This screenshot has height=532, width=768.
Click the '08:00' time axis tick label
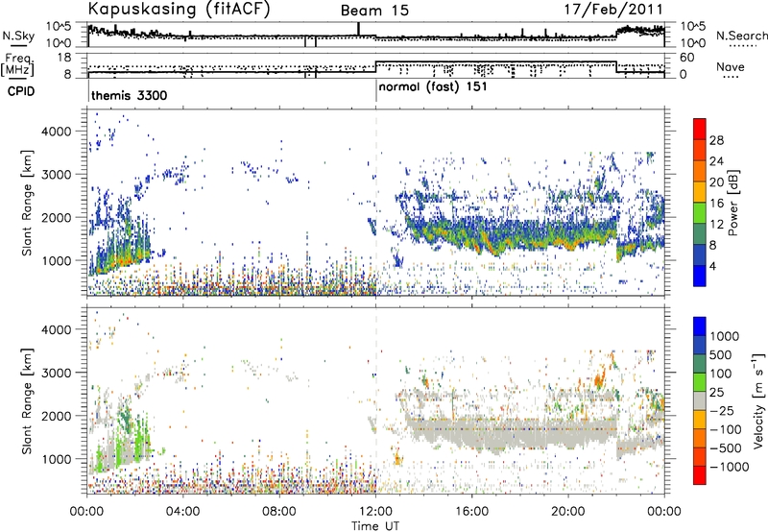(279, 512)
